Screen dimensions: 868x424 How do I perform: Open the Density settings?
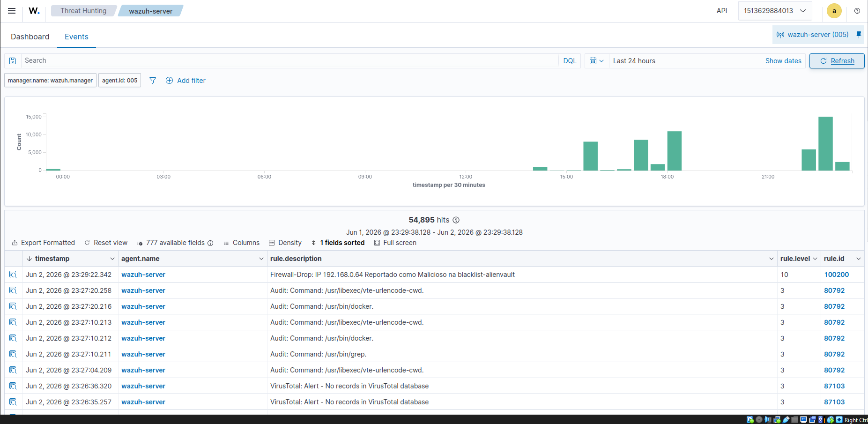[285, 243]
